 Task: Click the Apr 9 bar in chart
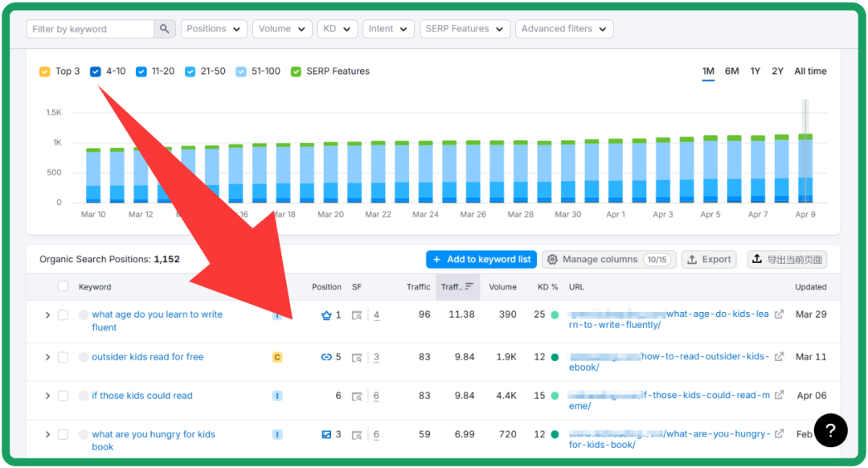(805, 169)
